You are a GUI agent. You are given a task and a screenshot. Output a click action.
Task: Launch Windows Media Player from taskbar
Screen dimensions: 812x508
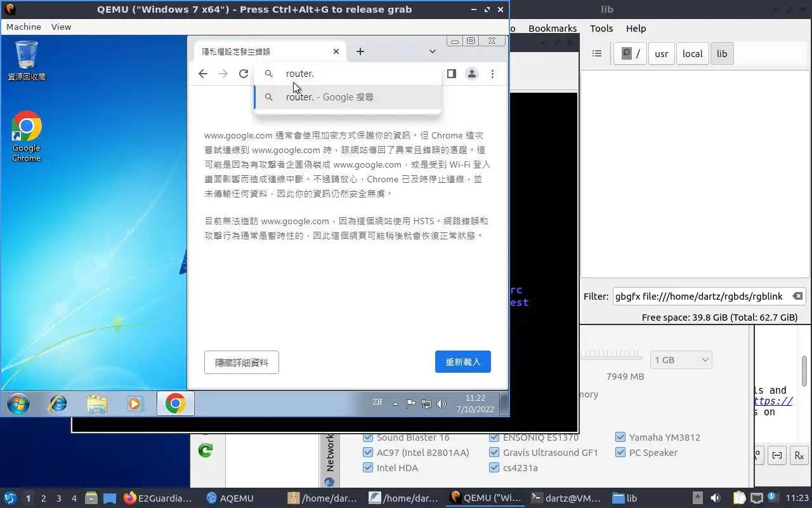tap(135, 403)
